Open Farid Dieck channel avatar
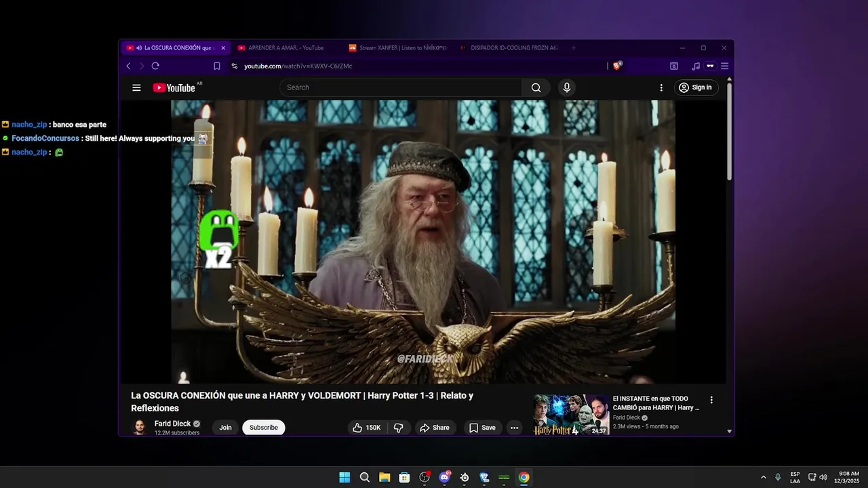This screenshot has width=868, height=488. point(140,427)
